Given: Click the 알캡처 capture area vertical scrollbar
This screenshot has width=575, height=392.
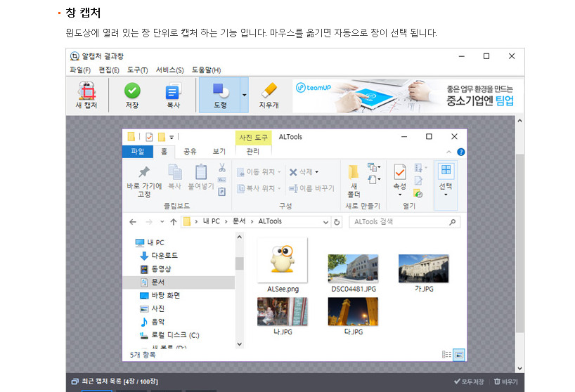Looking at the screenshot, I should (519, 244).
